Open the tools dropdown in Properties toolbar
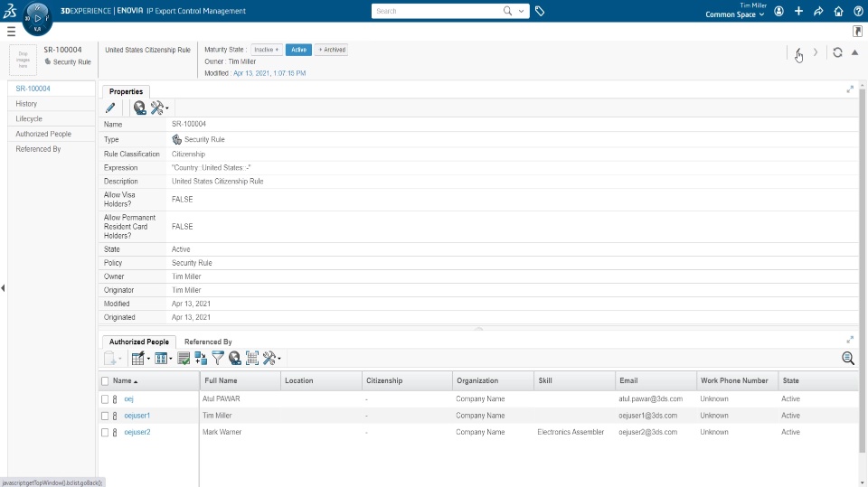Viewport: 868px width, 487px height. click(x=159, y=108)
